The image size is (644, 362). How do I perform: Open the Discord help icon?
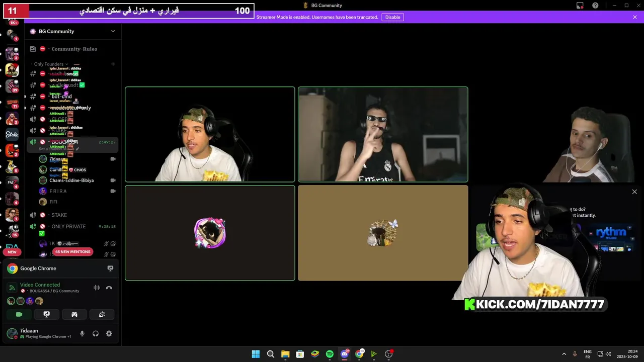595,6
